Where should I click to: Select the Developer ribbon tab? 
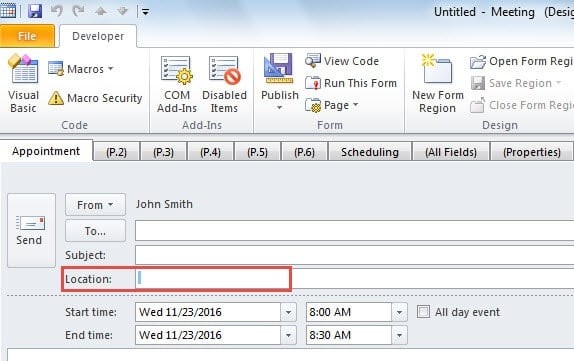(98, 36)
